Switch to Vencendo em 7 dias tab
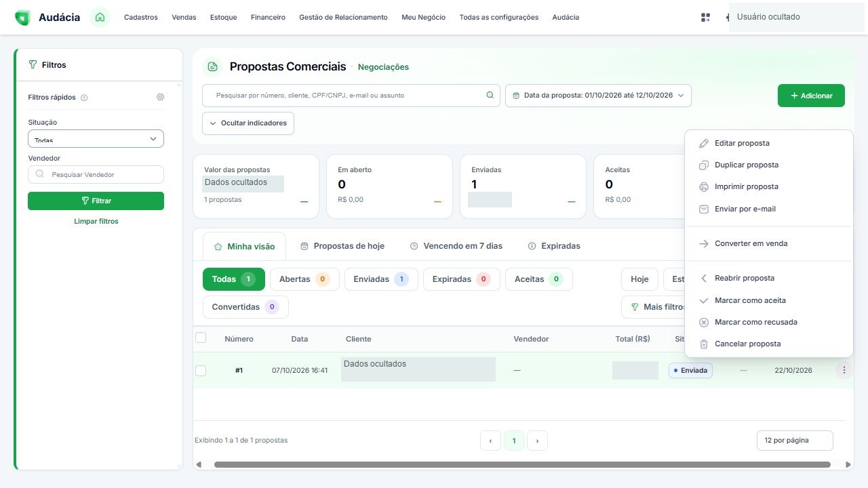Screen dimensions: 868x488 [x=456, y=246]
